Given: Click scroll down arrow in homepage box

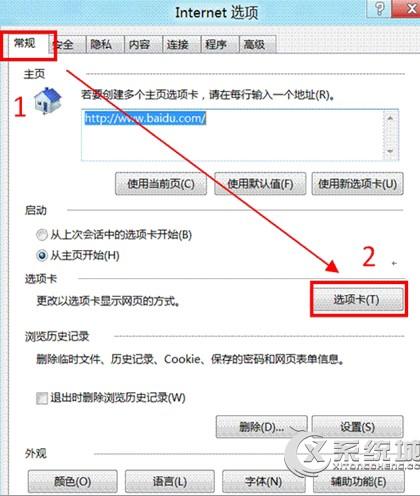Looking at the screenshot, I should (390, 151).
